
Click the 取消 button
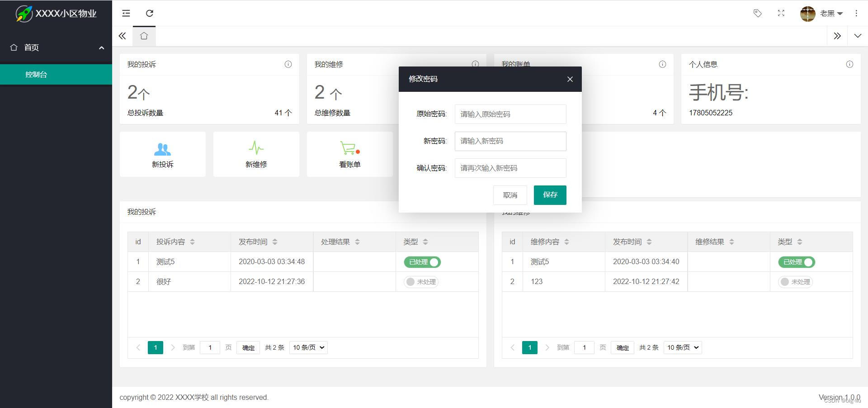tap(510, 195)
